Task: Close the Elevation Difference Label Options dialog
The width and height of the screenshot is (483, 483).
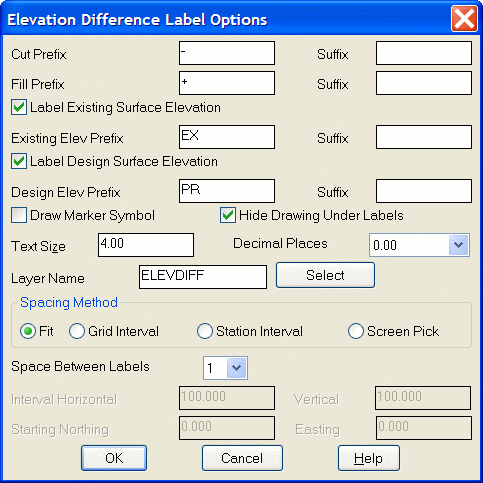Action: click(464, 19)
